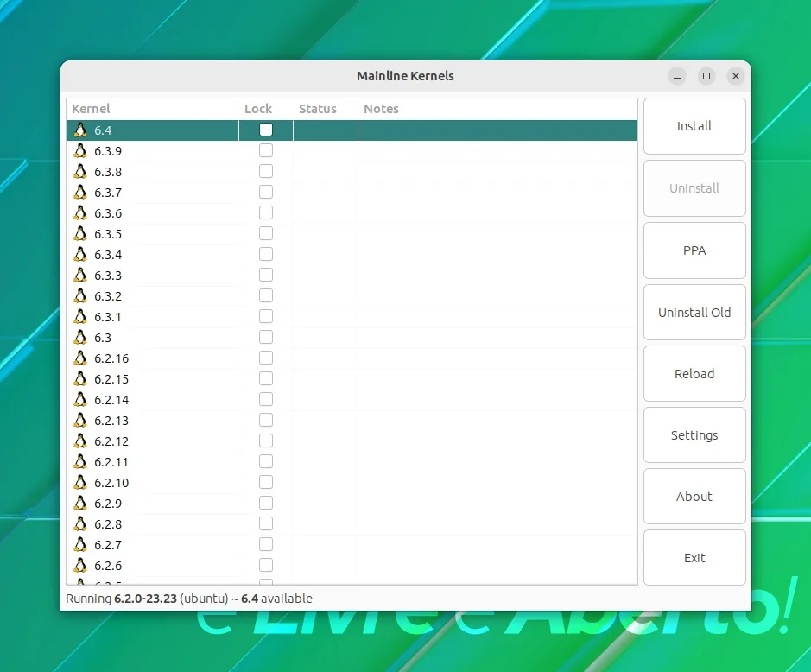The width and height of the screenshot is (811, 672).
Task: Enable lock for kernel 6.2.9
Action: point(266,502)
